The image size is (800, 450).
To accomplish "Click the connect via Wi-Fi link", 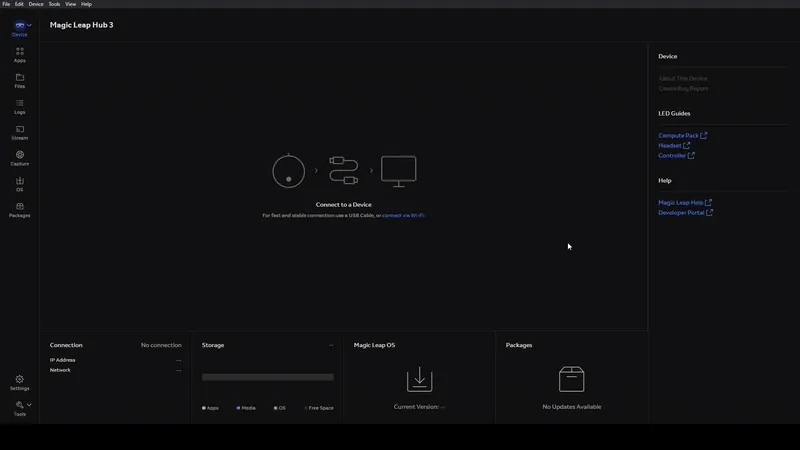I will pos(403,215).
